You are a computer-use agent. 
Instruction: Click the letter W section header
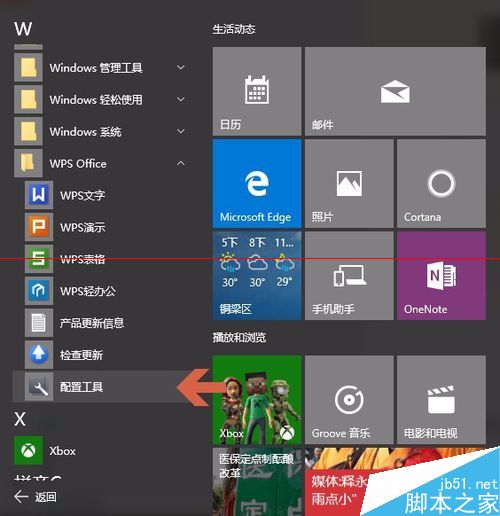pos(23,29)
